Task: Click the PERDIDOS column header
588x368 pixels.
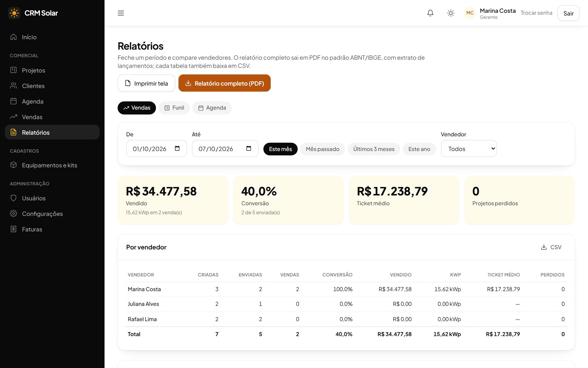Action: (x=552, y=275)
